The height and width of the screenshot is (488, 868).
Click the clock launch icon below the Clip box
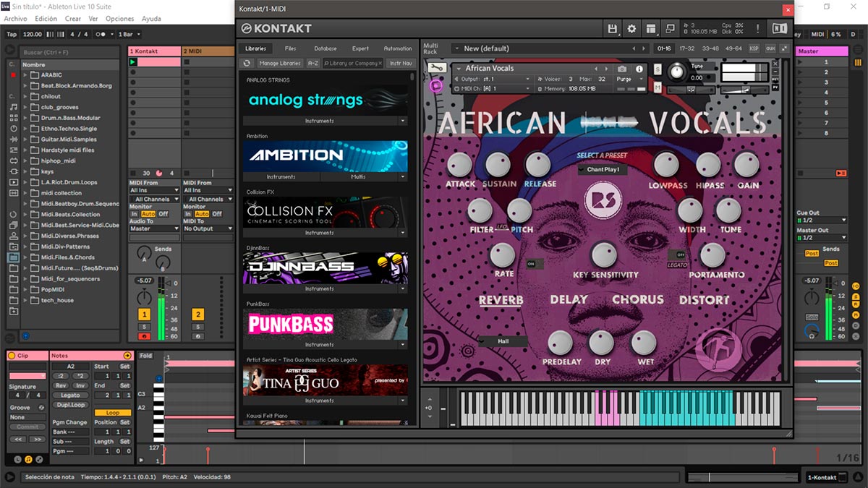tap(17, 459)
